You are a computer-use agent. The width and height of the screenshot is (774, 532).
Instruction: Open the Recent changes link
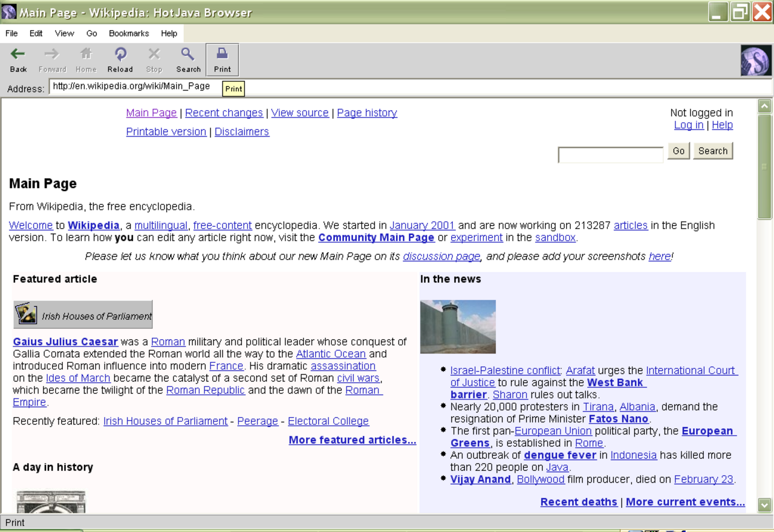pyautogui.click(x=224, y=113)
